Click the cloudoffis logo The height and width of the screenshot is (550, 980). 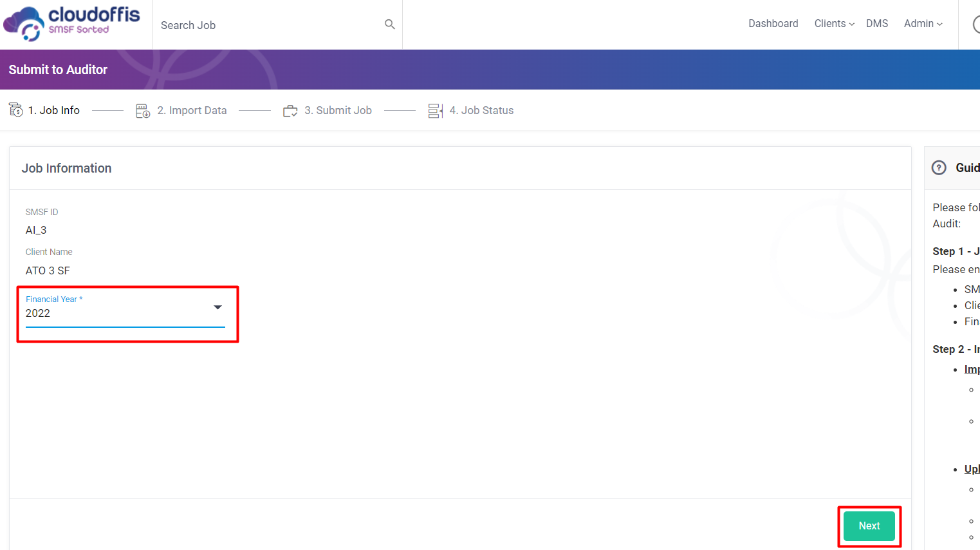tap(71, 24)
